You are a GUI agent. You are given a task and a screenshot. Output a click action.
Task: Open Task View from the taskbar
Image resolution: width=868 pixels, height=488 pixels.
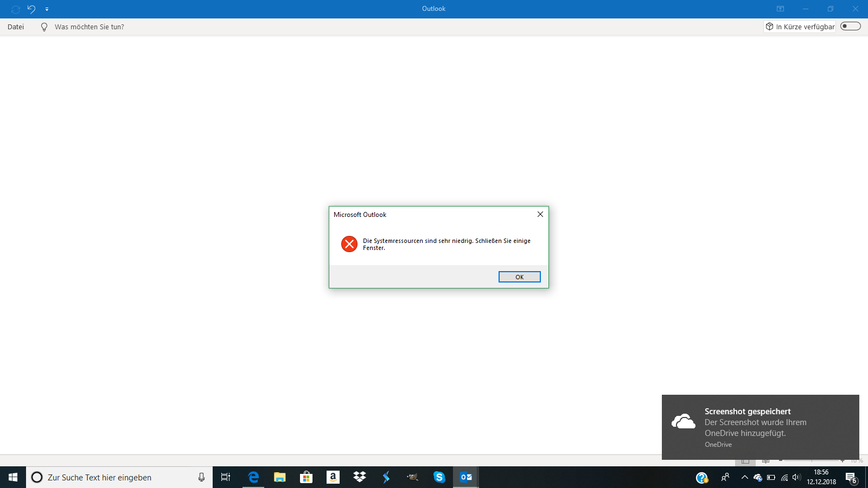point(226,477)
